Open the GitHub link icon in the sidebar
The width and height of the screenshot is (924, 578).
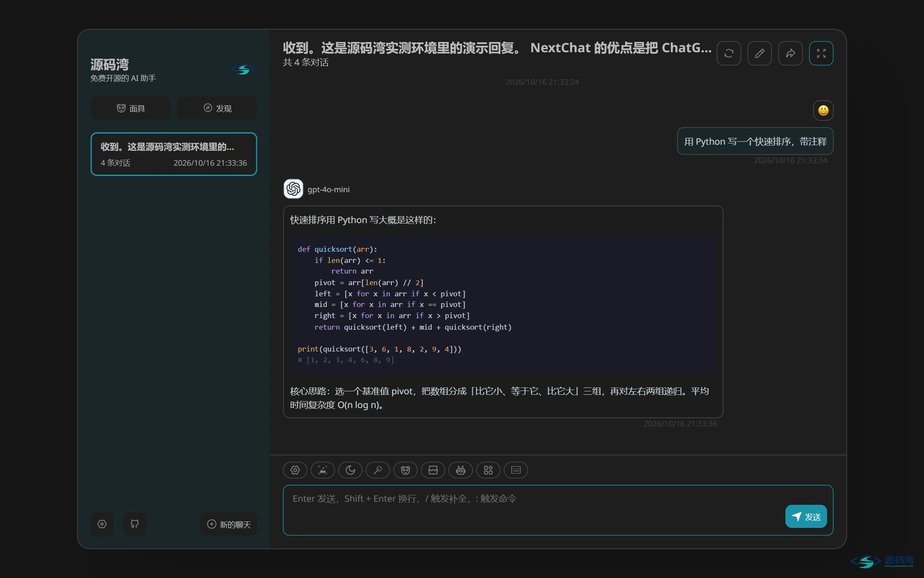[x=135, y=524]
